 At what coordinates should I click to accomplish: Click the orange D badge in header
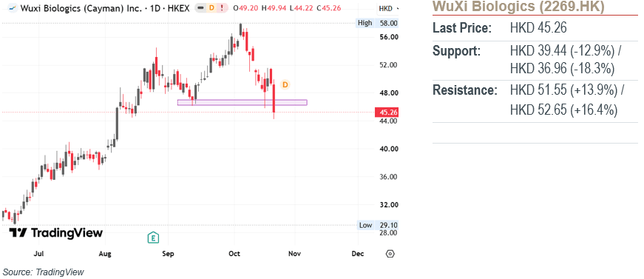click(211, 8)
